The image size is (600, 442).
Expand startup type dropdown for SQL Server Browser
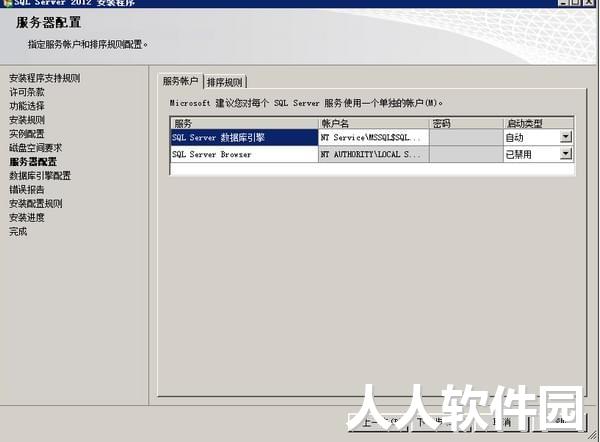[566, 154]
